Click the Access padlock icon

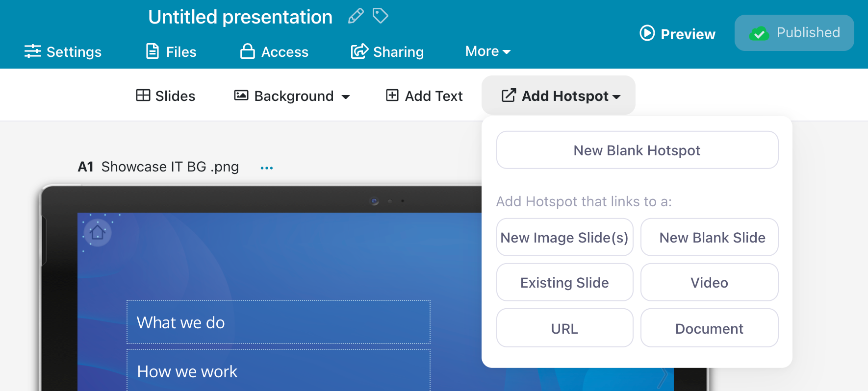[247, 51]
